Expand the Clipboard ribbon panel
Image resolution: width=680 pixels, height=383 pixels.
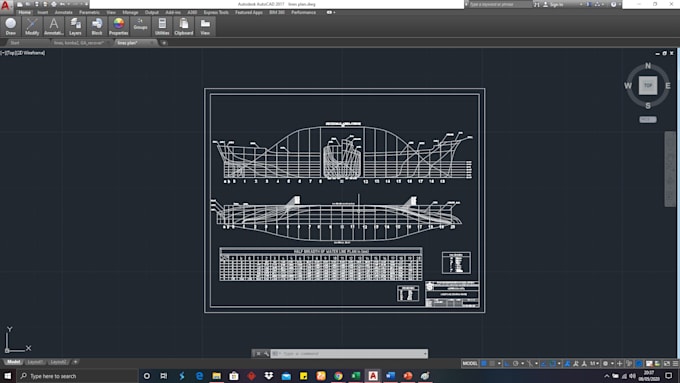tap(184, 26)
